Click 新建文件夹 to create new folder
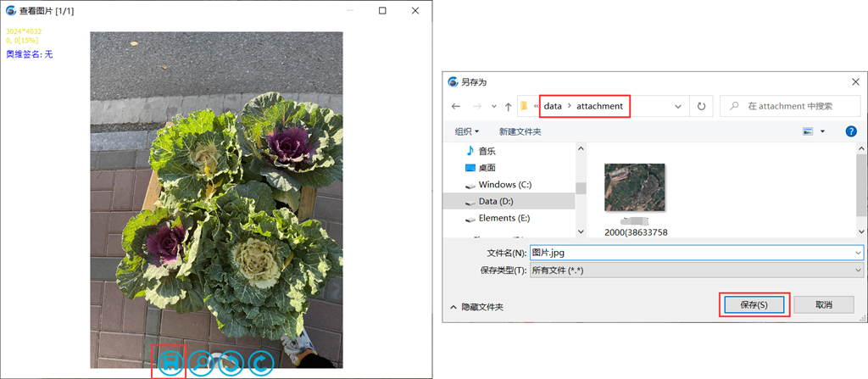The image size is (868, 379). click(x=520, y=131)
